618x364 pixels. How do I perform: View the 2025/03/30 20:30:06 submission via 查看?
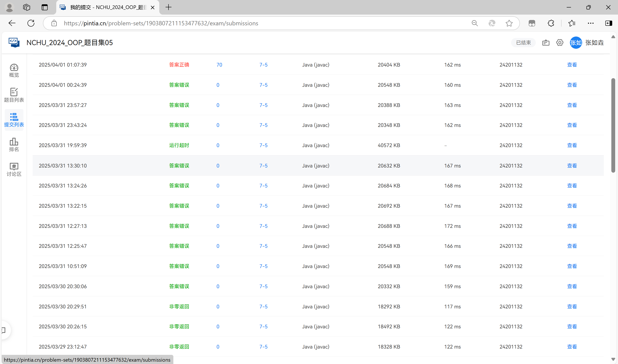572,286
